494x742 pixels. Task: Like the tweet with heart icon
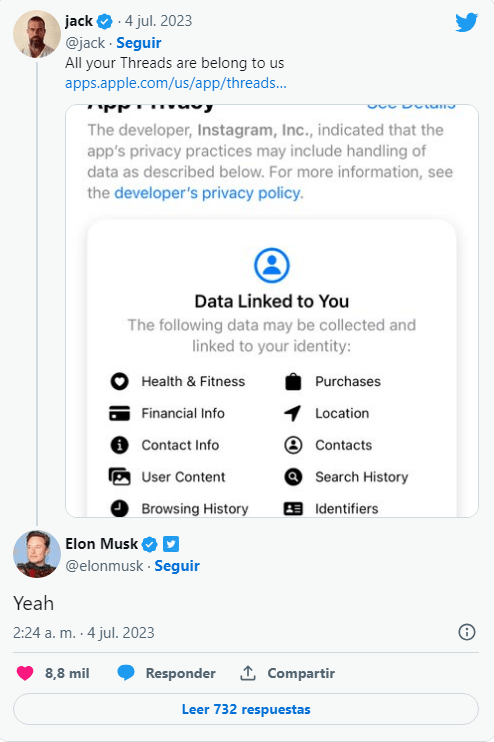(25, 673)
